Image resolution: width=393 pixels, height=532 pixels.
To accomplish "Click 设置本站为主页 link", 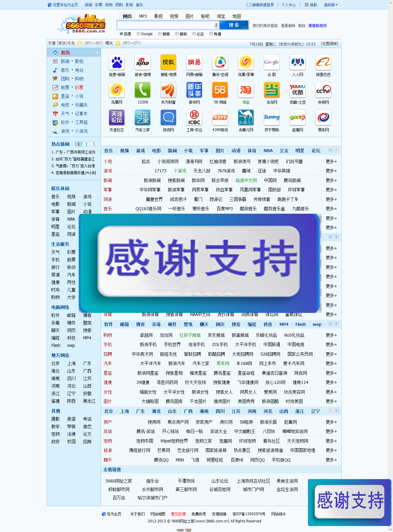I will (63, 5).
